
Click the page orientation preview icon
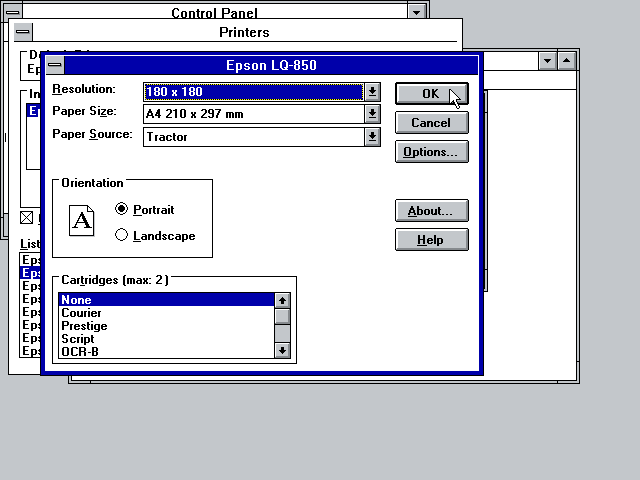(x=82, y=220)
